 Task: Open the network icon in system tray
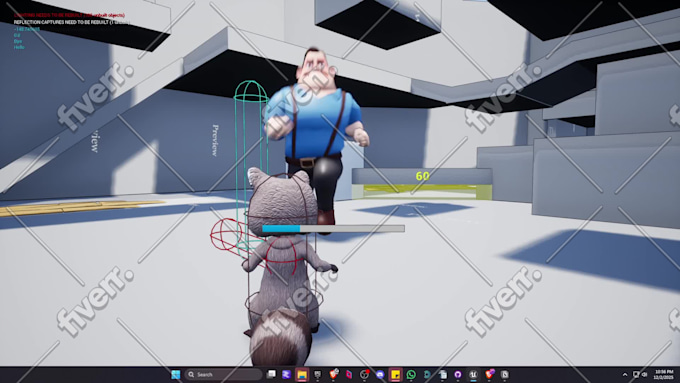(x=636, y=374)
